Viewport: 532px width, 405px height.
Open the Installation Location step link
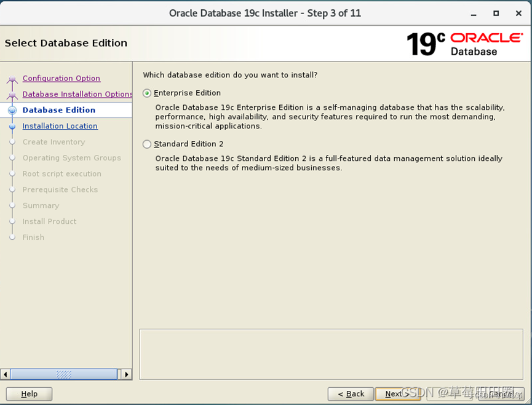(x=60, y=126)
